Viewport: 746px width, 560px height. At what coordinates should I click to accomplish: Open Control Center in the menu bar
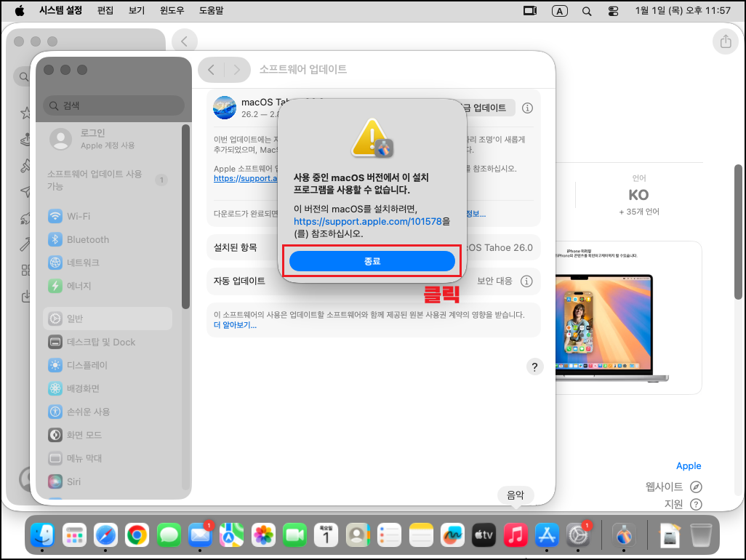pos(613,11)
